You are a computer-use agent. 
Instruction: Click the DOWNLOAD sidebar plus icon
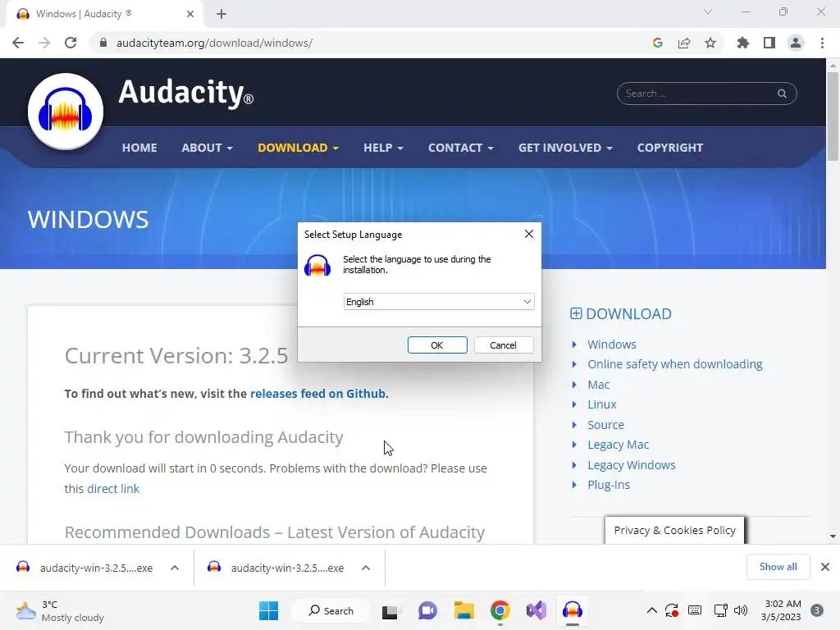click(x=576, y=313)
